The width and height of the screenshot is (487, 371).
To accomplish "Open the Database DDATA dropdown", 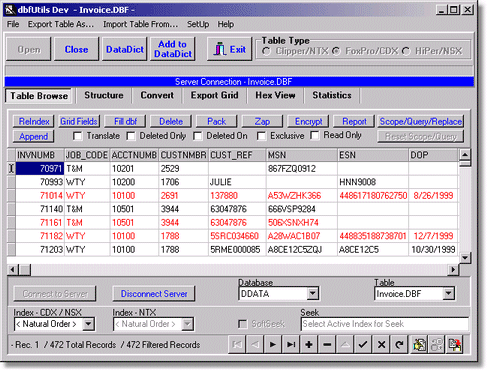I will pyautogui.click(x=312, y=294).
